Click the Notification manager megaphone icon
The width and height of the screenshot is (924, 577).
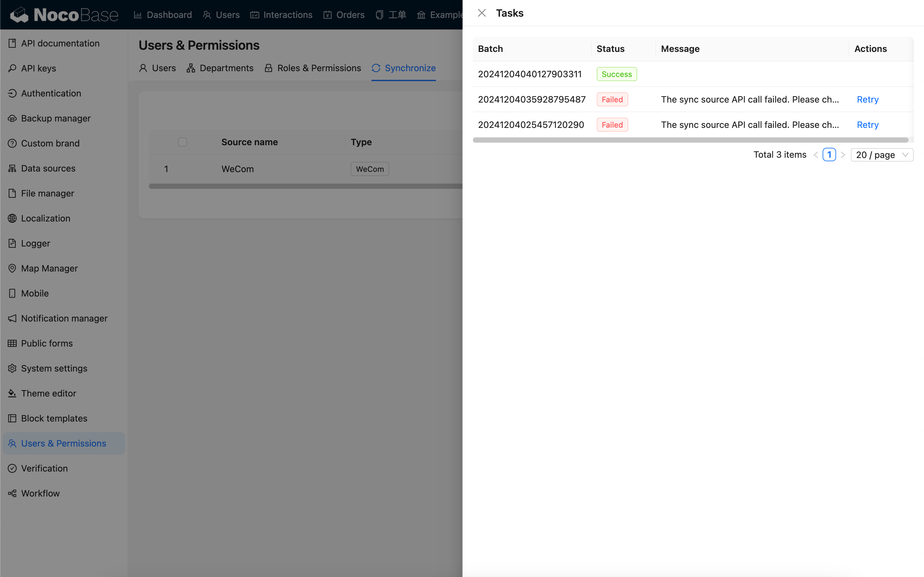pos(12,318)
